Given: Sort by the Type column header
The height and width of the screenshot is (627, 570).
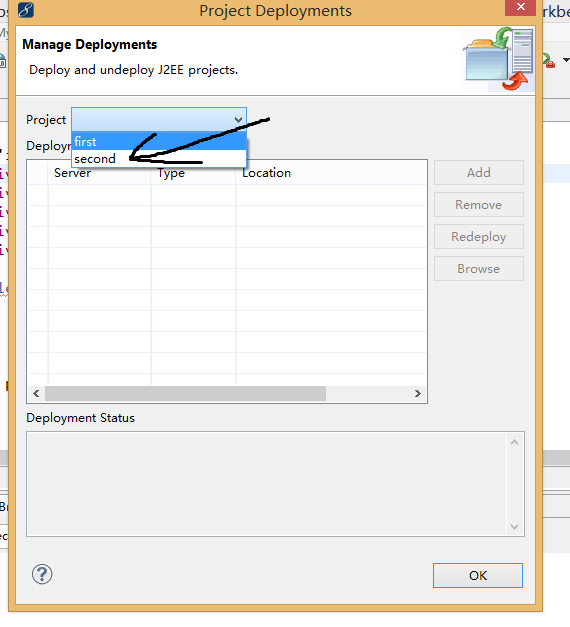Looking at the screenshot, I should 194,173.
